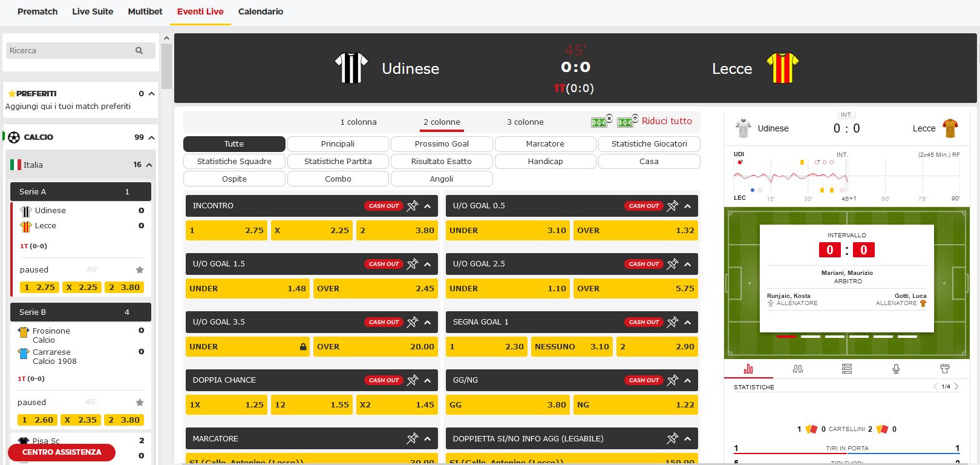
Task: Click Cash Out on INCONTRO market
Action: (x=384, y=206)
